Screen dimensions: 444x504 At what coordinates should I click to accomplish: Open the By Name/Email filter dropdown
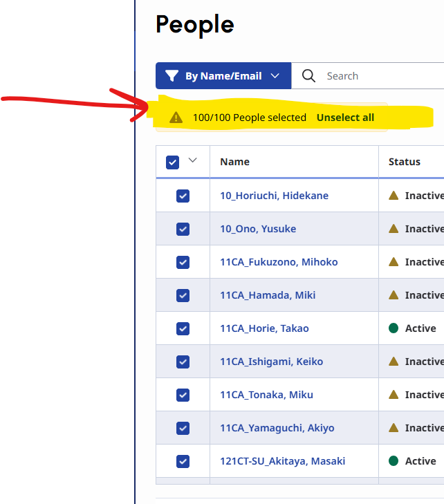[223, 76]
